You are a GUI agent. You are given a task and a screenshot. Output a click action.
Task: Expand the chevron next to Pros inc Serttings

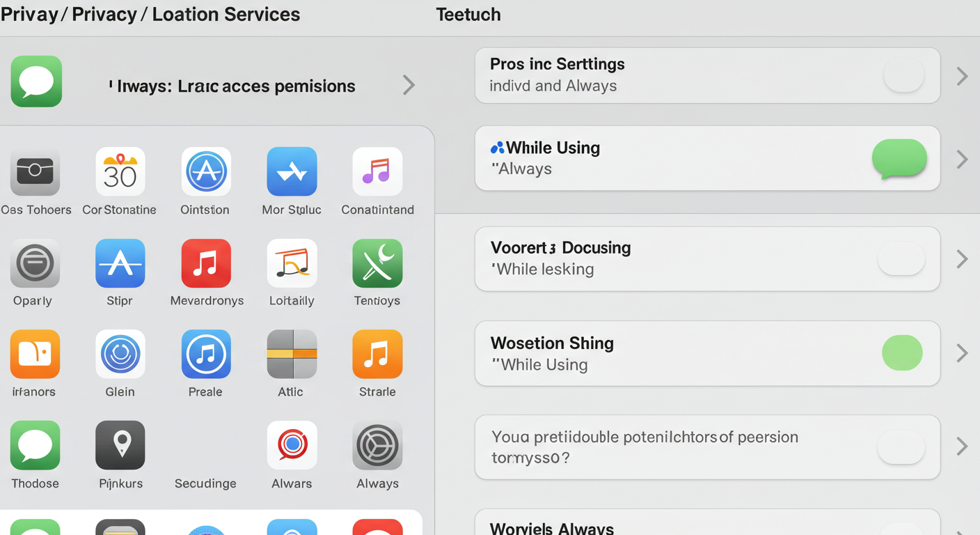coord(962,76)
